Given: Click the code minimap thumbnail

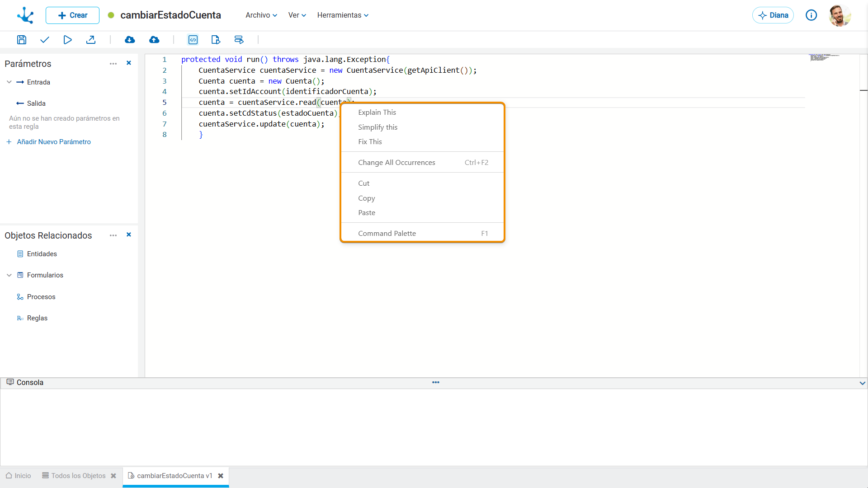Looking at the screenshot, I should (824, 57).
